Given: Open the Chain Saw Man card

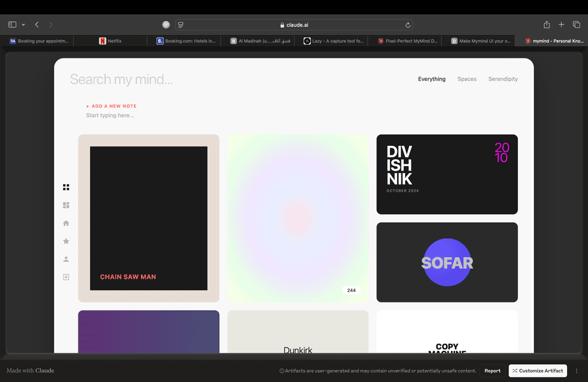Looking at the screenshot, I should (x=148, y=218).
